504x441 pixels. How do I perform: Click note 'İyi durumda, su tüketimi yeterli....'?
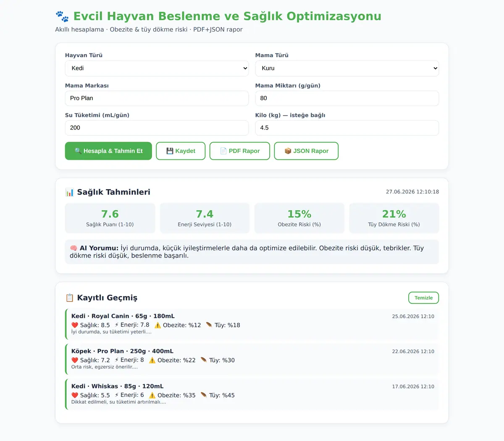point(111,332)
